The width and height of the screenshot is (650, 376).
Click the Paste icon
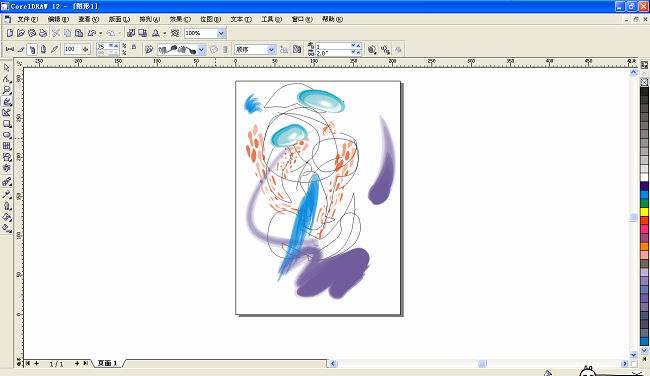(79, 33)
